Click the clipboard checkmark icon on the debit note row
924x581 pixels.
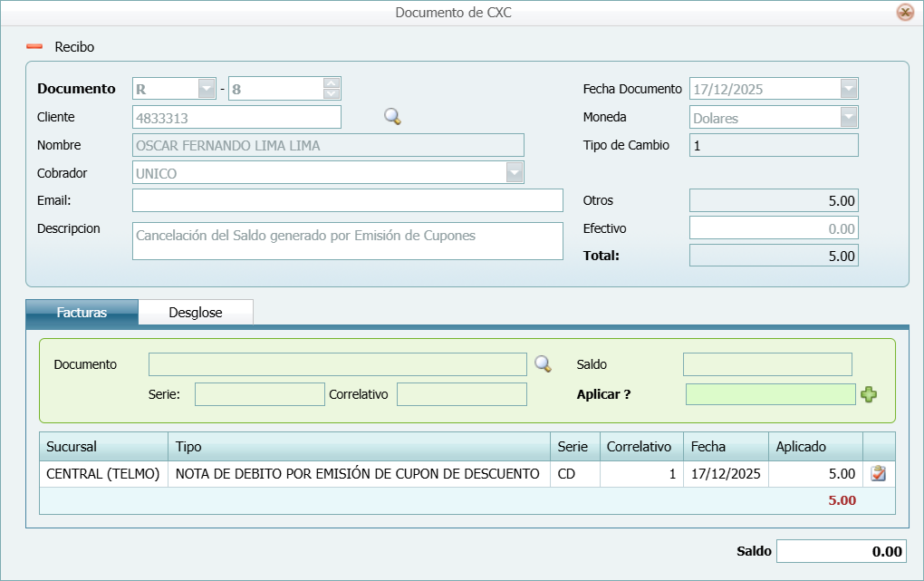click(877, 472)
